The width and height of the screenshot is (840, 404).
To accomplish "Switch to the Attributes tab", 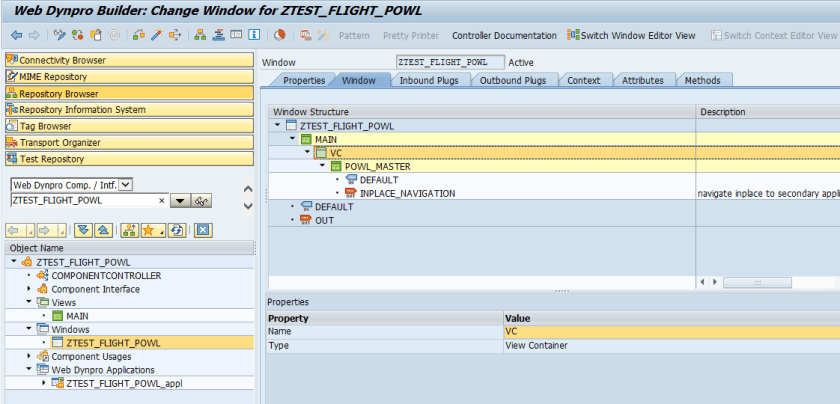I will (x=642, y=80).
